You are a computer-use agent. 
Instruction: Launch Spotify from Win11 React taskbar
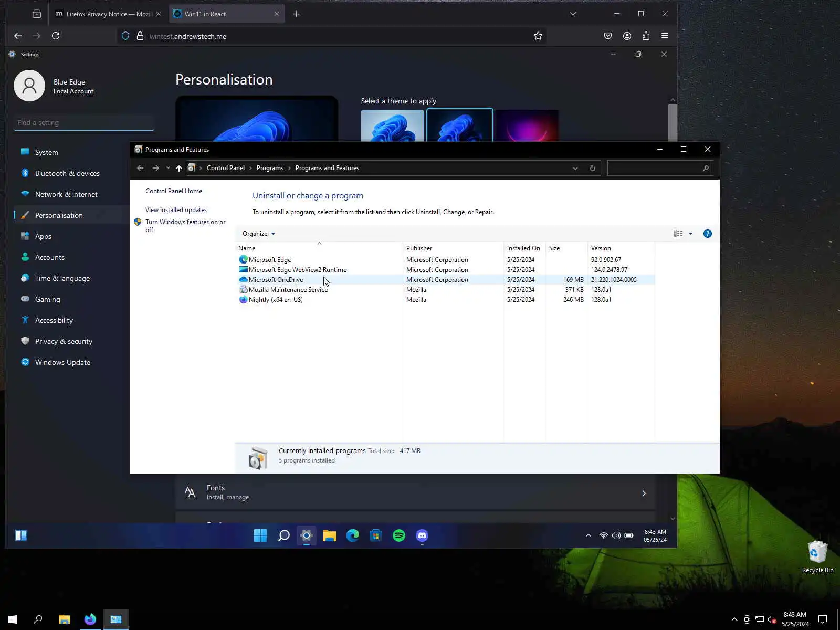pyautogui.click(x=399, y=535)
